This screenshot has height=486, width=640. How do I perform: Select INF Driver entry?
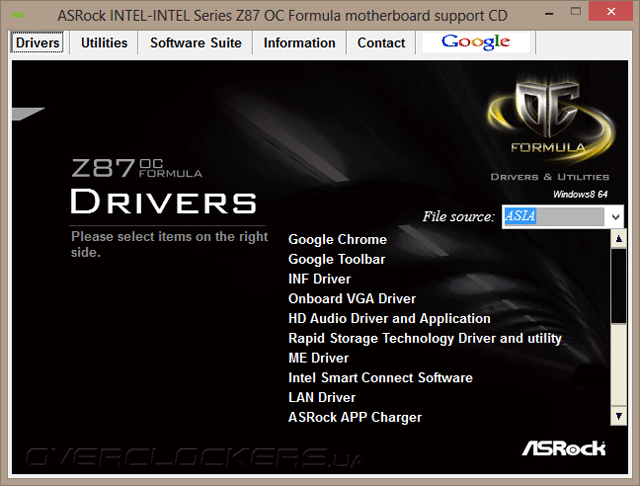[319, 279]
